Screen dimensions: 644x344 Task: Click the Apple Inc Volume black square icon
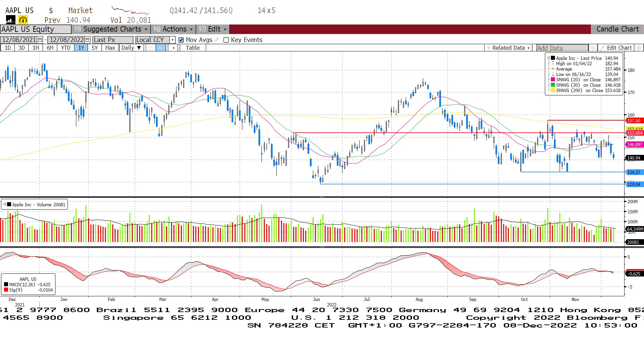(x=10, y=205)
